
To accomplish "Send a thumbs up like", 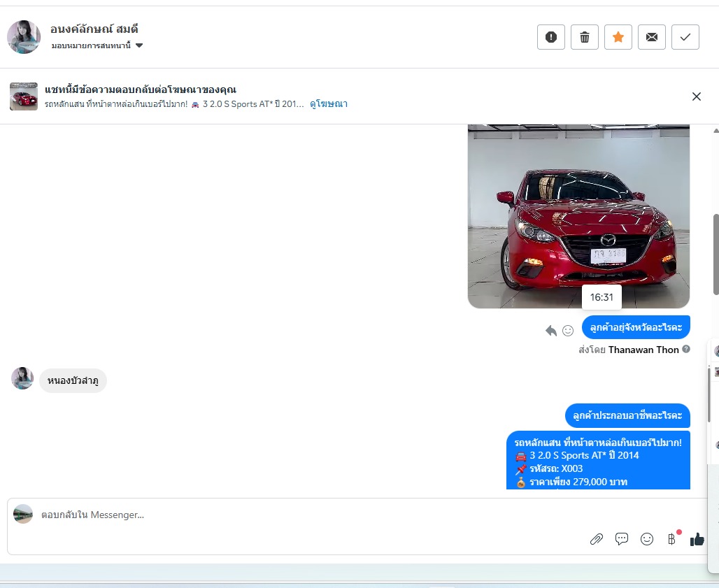I will tap(697, 540).
